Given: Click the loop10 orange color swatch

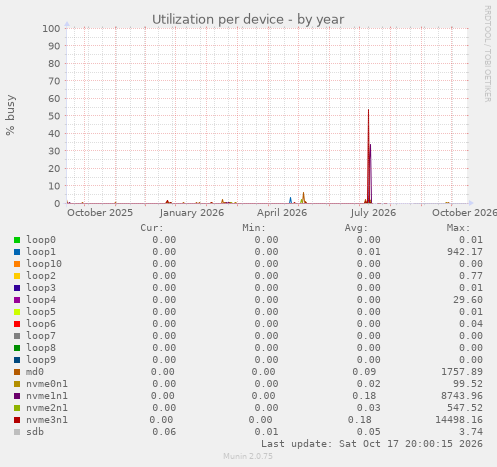Looking at the screenshot, I should (17, 264).
